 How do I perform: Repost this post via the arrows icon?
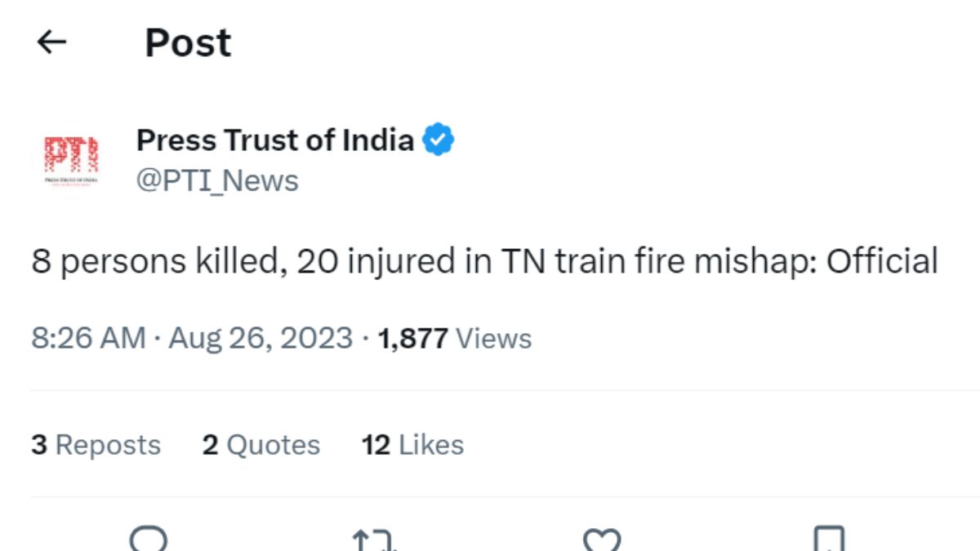coord(373,540)
